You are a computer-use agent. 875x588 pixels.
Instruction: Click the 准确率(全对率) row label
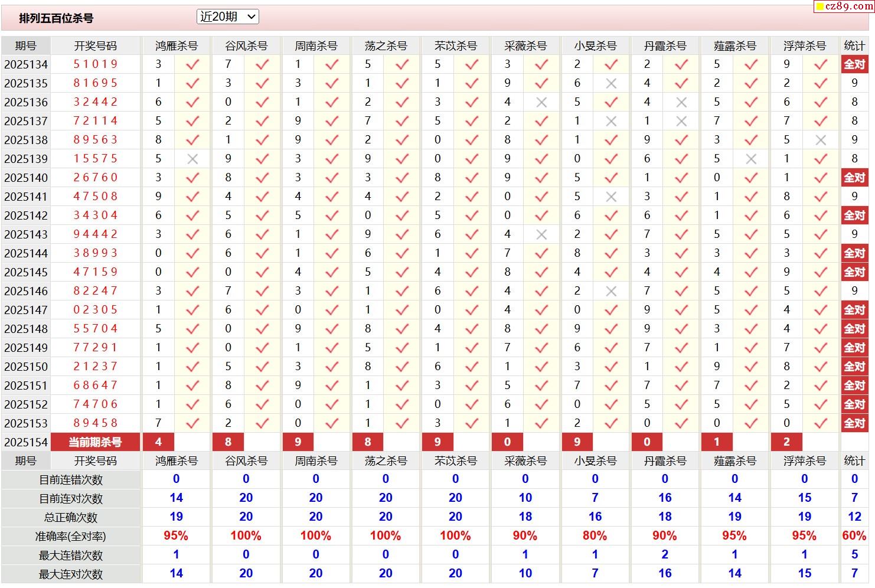pyautogui.click(x=71, y=537)
